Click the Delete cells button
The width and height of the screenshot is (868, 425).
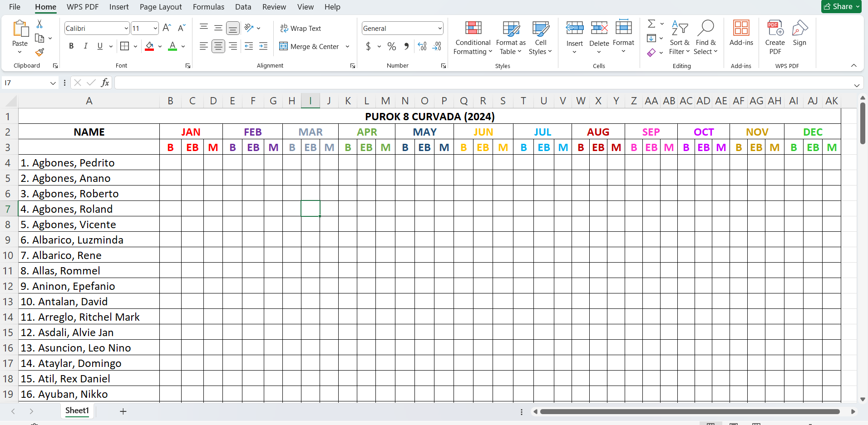coord(599,37)
